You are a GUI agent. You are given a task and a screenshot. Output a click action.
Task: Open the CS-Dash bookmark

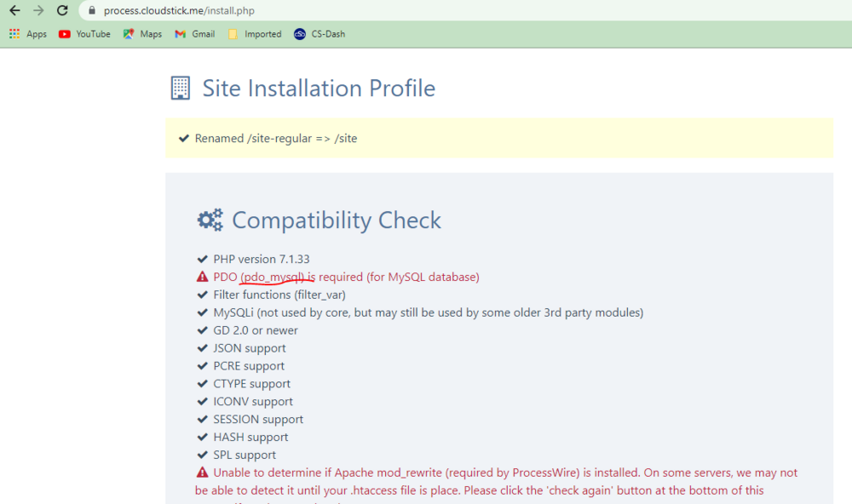point(319,34)
